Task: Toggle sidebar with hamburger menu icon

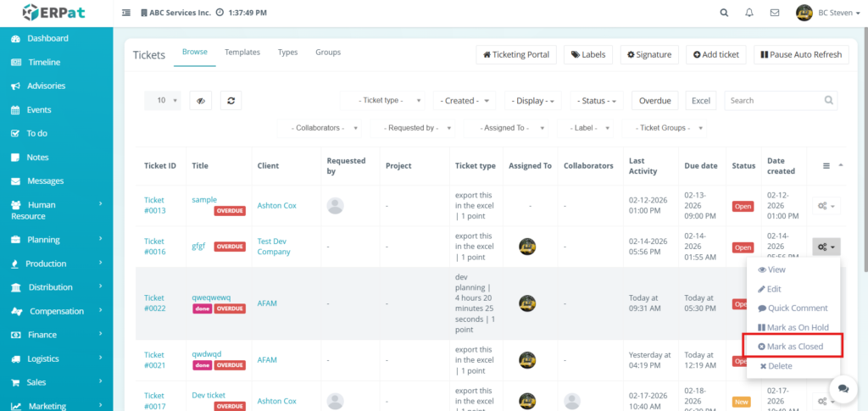Action: [126, 13]
